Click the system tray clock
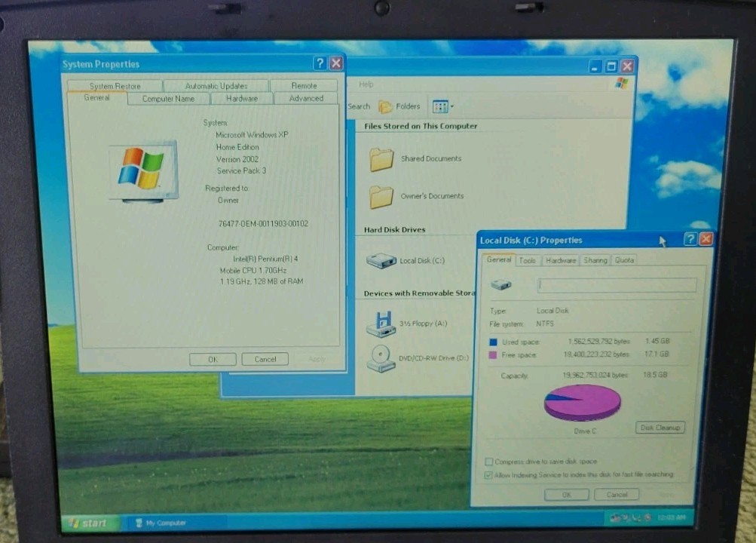Viewport: 756px width, 543px height. point(671,518)
